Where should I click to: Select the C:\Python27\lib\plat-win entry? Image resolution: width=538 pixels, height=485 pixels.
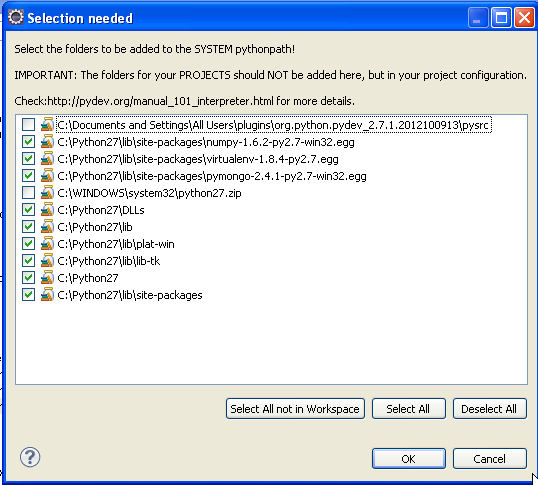tap(116, 244)
